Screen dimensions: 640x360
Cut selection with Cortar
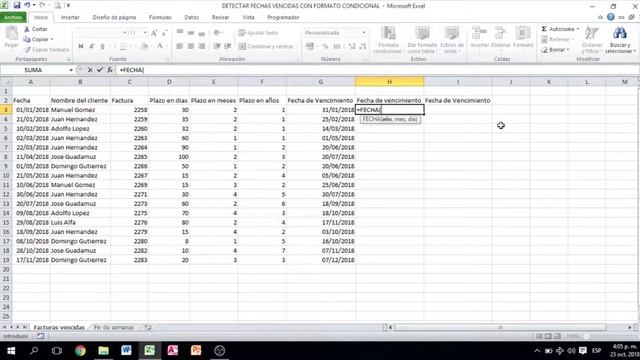[x=36, y=29]
